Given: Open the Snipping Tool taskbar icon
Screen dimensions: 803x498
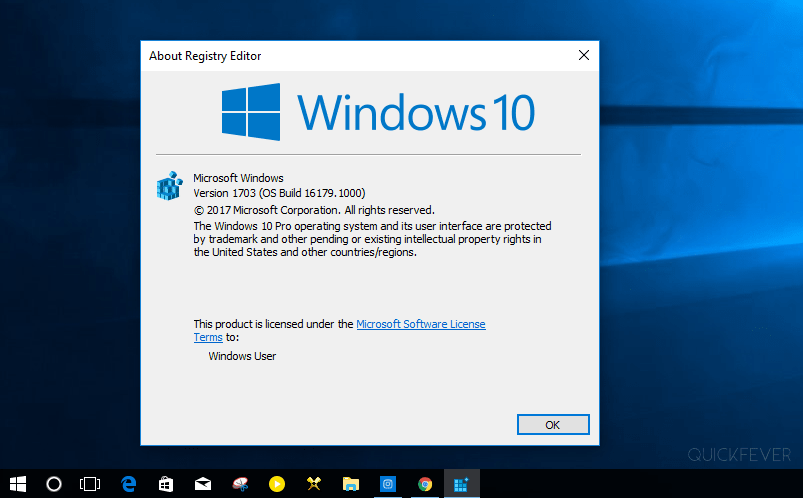Looking at the screenshot, I should click(240, 484).
